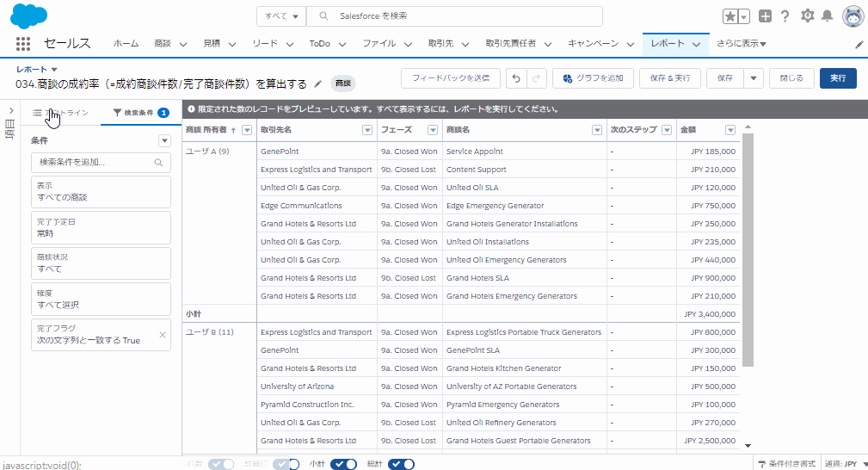Click the Edge Communications cell
The width and height of the screenshot is (868, 470).
[x=317, y=206]
